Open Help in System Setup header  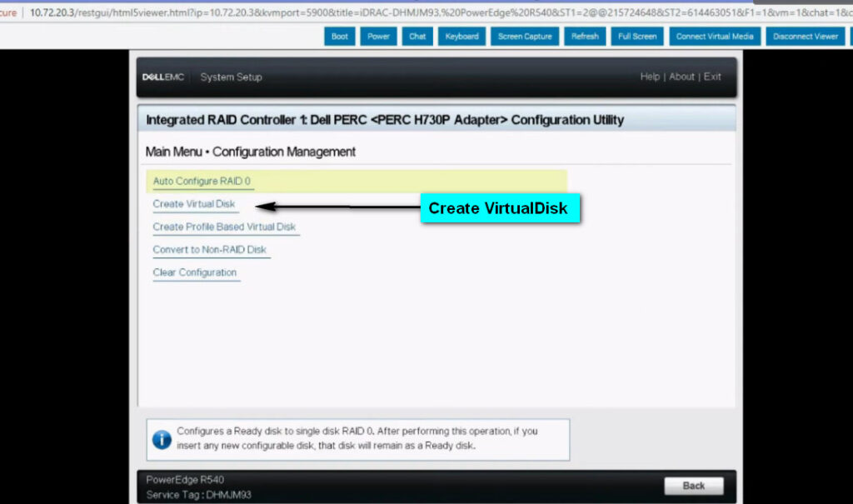pyautogui.click(x=650, y=77)
